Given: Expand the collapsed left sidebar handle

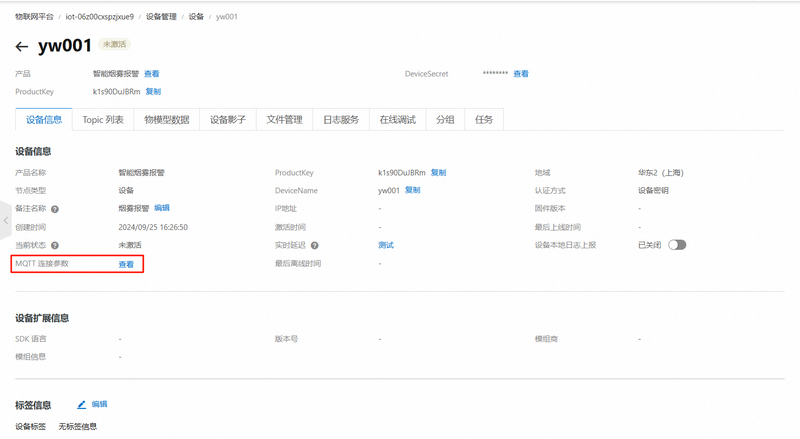Looking at the screenshot, I should (x=5, y=219).
